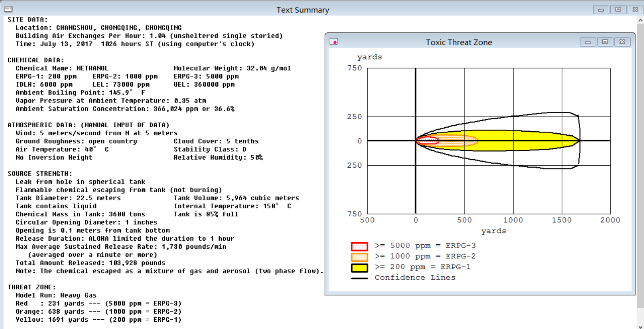
Task: Click 'UEL: 360000 ppm' value
Action: point(204,84)
